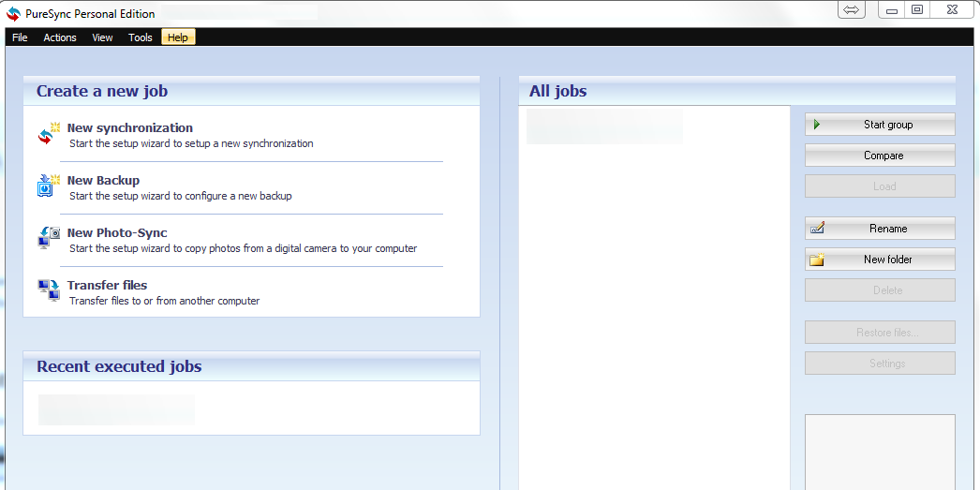
Task: Select the first entry in All jobs list
Action: [x=604, y=126]
